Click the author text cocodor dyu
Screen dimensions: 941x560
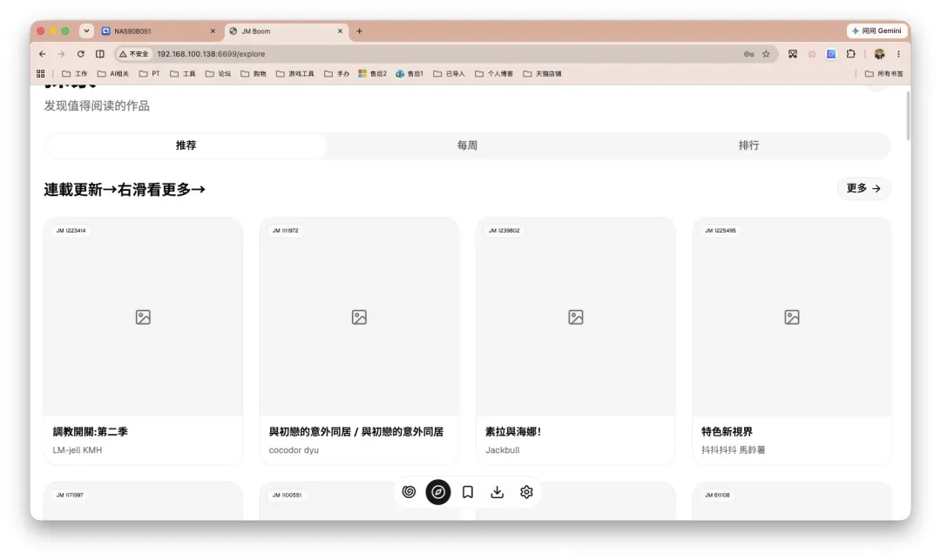[294, 449]
